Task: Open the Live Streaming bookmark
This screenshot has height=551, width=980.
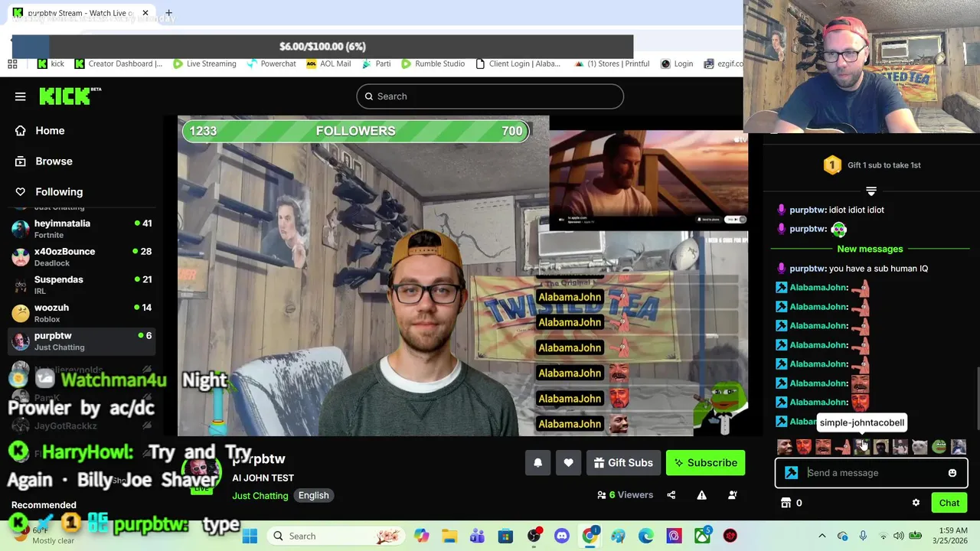Action: [x=204, y=64]
